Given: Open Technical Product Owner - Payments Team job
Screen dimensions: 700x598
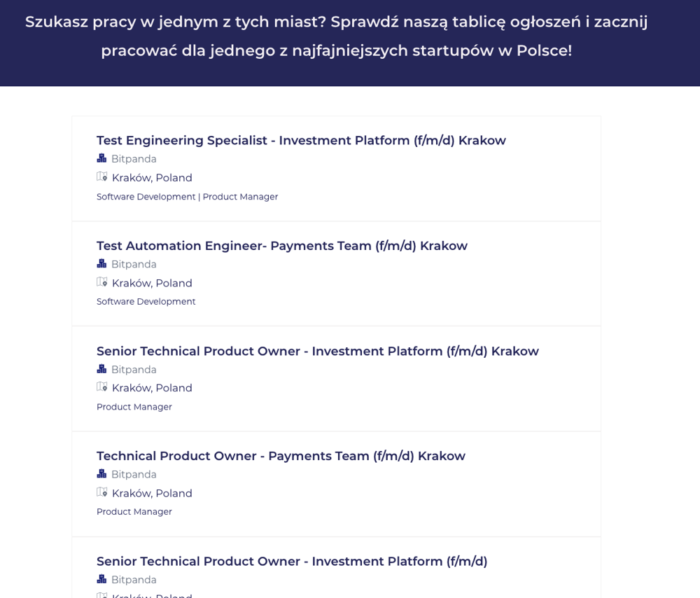Looking at the screenshot, I should [281, 456].
